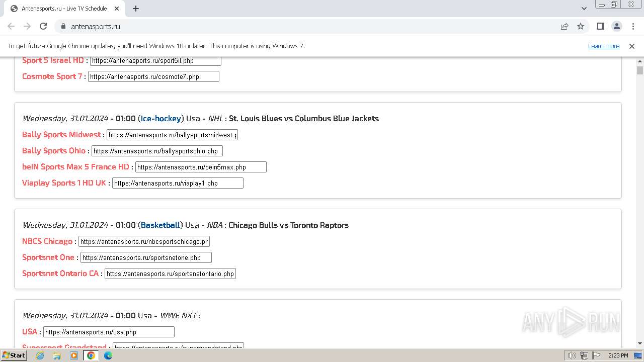Viewport: 644px width, 362px height.
Task: Open a new tab with plus button
Action: click(x=136, y=9)
